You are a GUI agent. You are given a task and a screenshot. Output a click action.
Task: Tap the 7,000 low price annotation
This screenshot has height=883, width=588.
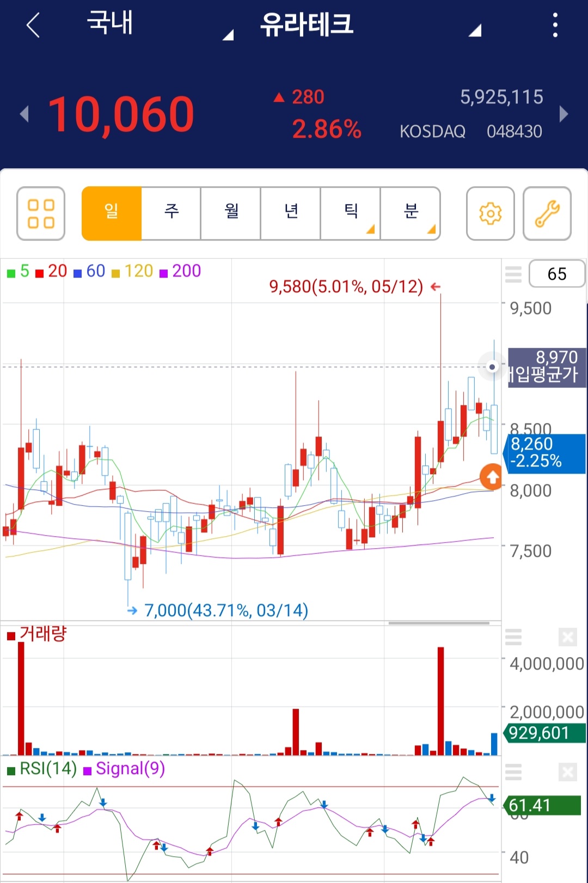pyautogui.click(x=226, y=610)
